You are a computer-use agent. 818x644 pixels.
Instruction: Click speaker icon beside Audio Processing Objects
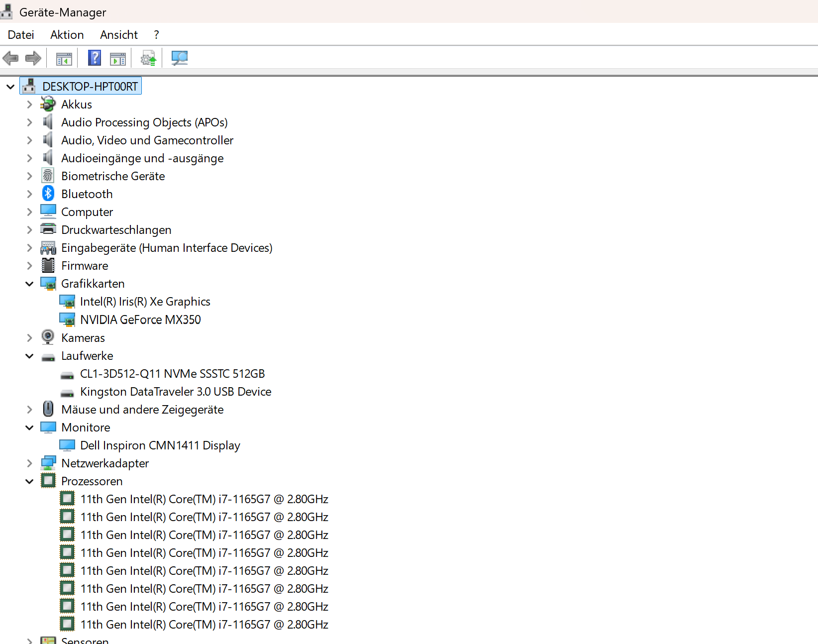[x=48, y=122]
